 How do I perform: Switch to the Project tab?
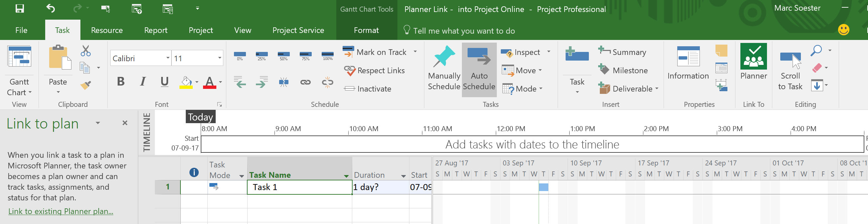coord(201,30)
